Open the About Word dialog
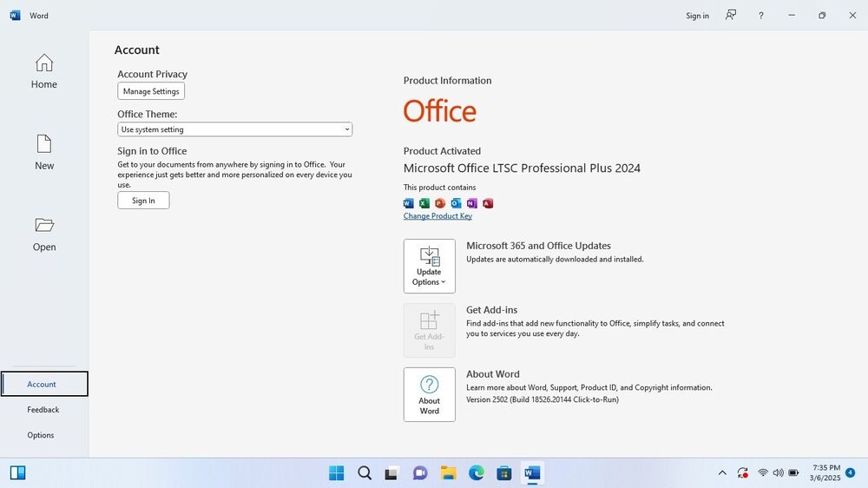 (x=430, y=394)
